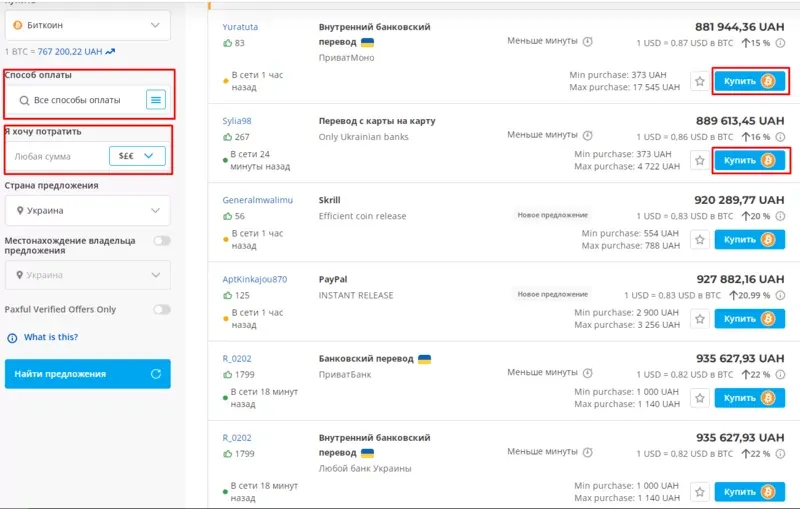Favorite the Sylia98 offer with the star
Viewport: 800px width, 509px height.
pyautogui.click(x=700, y=160)
